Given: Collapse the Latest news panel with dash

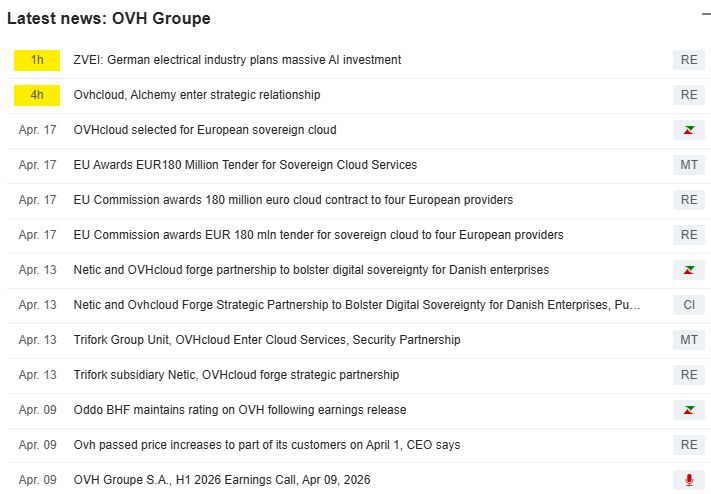Looking at the screenshot, I should (706, 15).
